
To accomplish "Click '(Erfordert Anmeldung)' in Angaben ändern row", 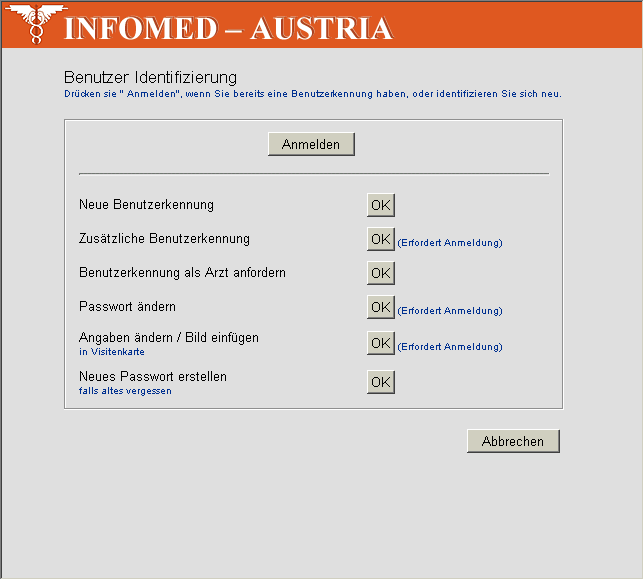I will tap(450, 347).
